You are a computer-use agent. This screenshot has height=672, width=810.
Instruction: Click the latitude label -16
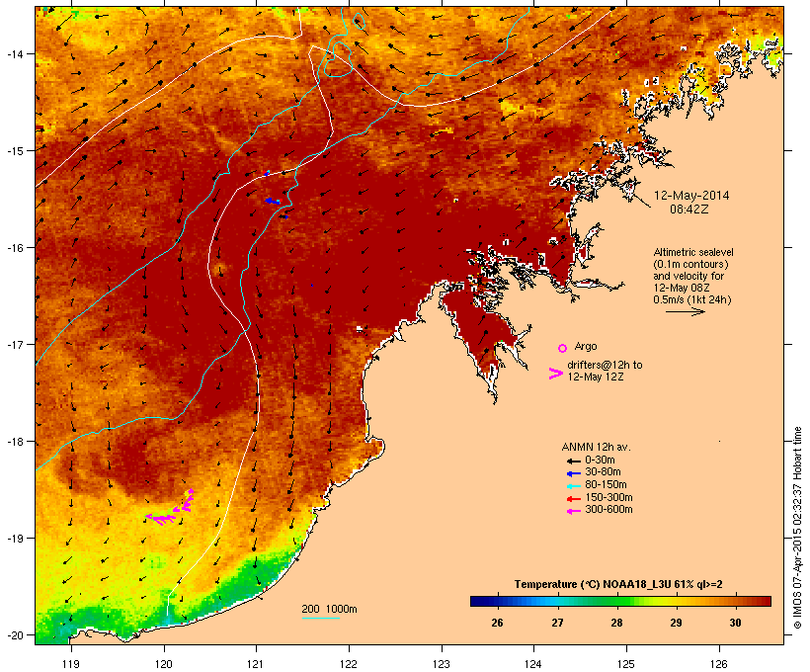[x=15, y=248]
